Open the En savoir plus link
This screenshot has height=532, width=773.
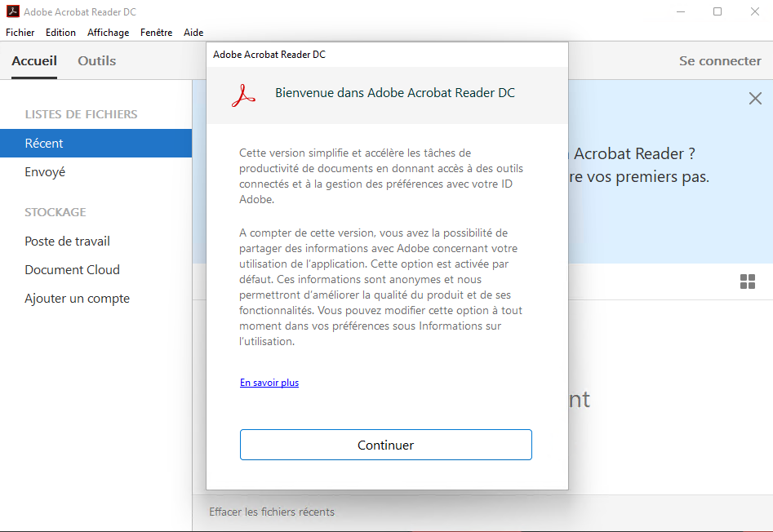coord(269,382)
